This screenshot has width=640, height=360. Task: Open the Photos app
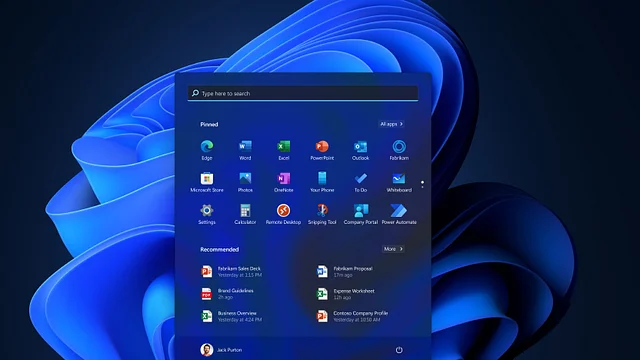coord(245,182)
